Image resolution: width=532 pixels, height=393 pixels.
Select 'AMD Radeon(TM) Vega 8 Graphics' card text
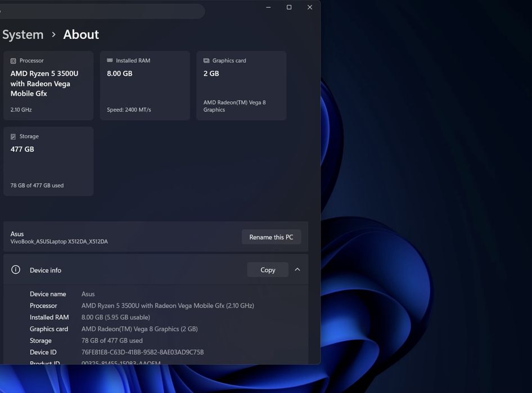tap(235, 106)
